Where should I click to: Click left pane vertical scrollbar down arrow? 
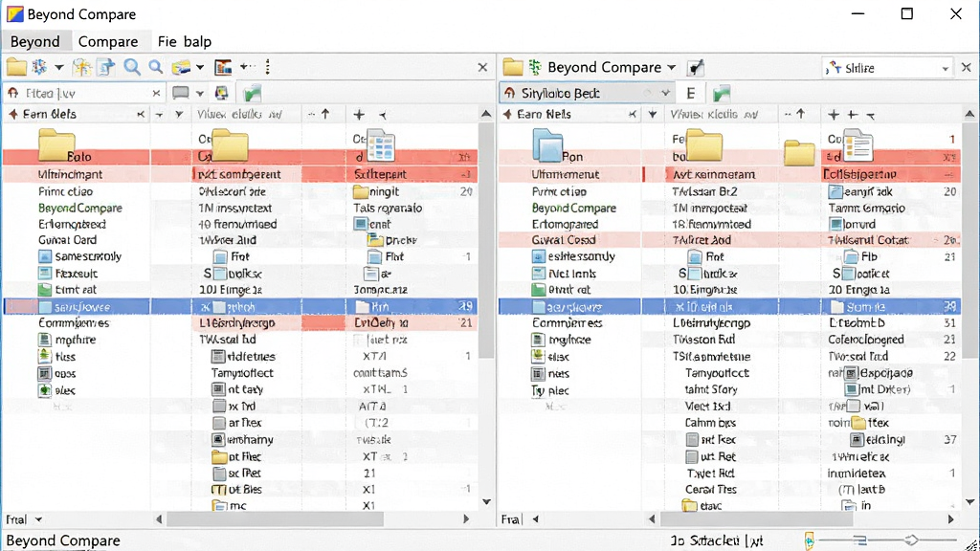pos(486,501)
